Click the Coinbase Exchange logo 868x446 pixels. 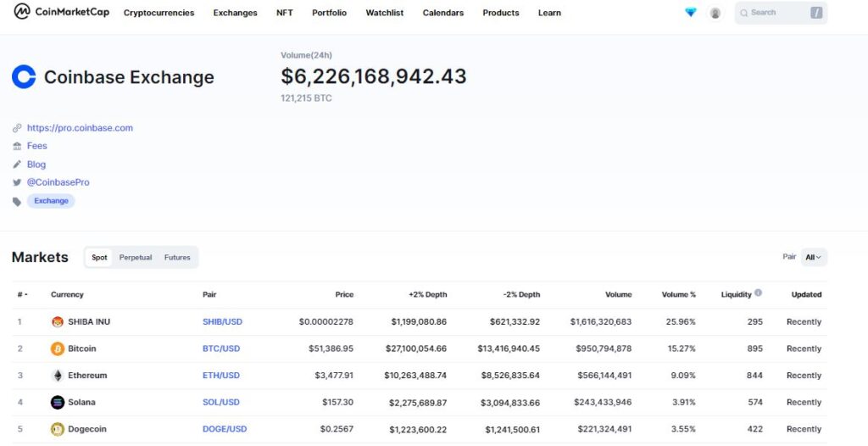point(24,77)
